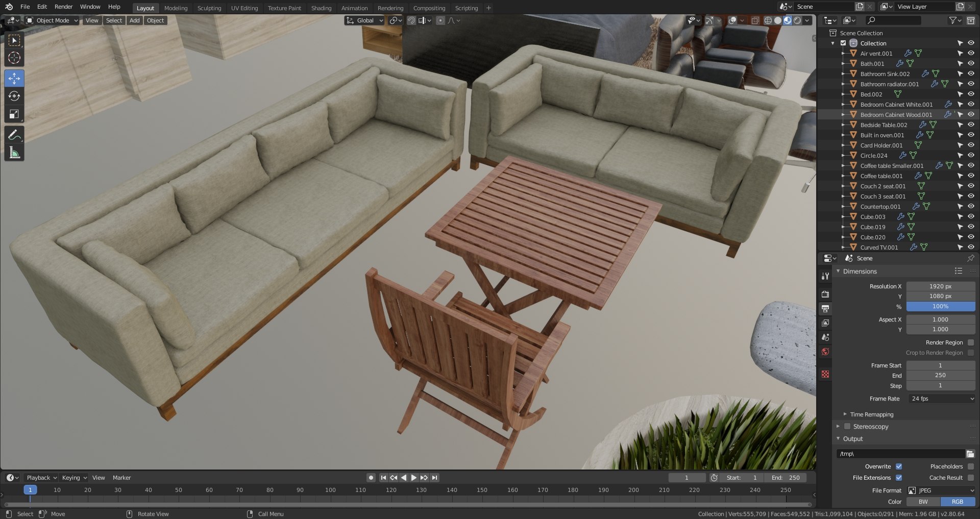Enable the Placeholders checkbox
Image resolution: width=980 pixels, height=519 pixels.
[971, 466]
